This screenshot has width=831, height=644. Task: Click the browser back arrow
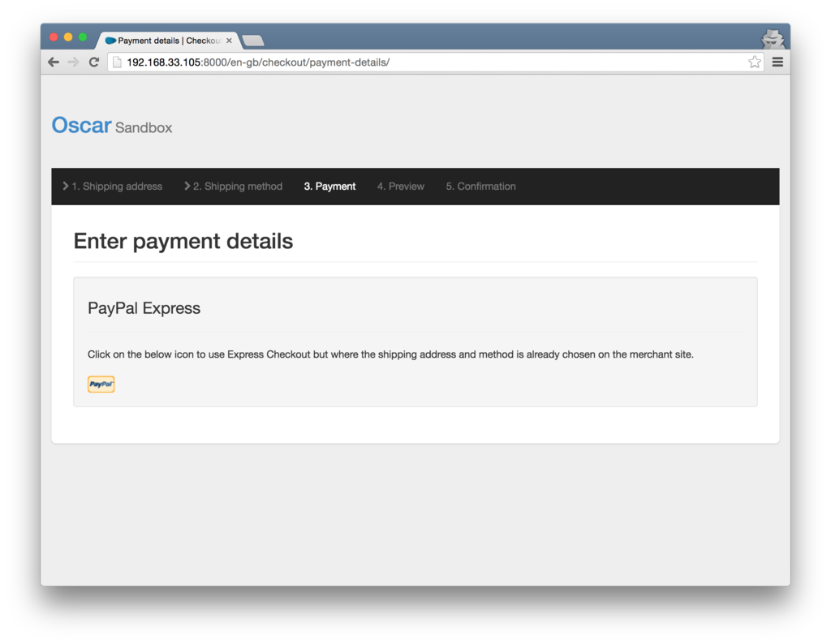pos(54,62)
